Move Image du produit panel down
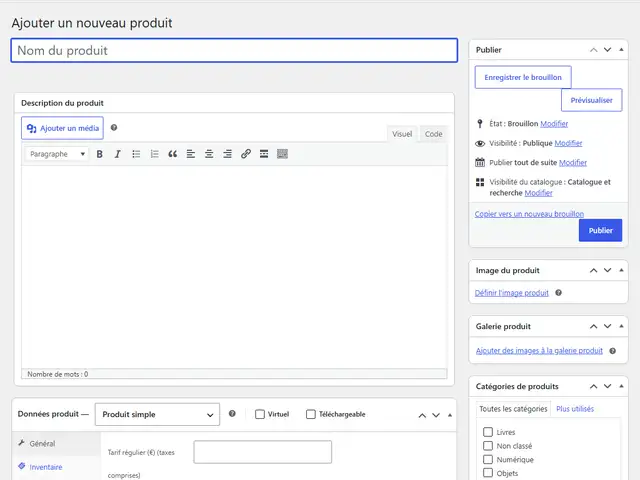This screenshot has width=640, height=480. [607, 270]
